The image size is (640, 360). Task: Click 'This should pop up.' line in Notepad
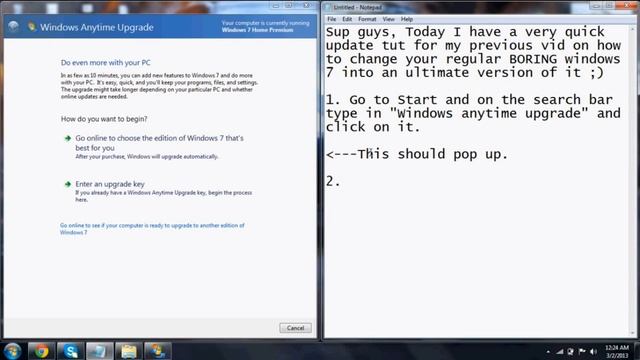[x=417, y=154]
